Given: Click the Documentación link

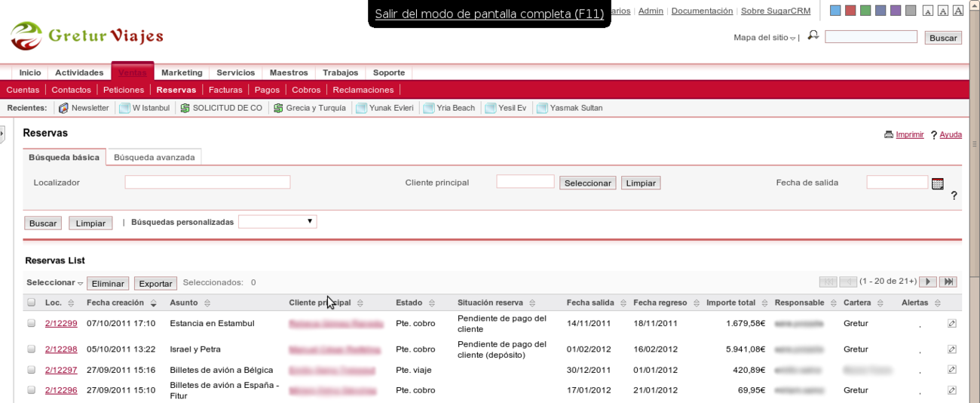Looking at the screenshot, I should (702, 11).
